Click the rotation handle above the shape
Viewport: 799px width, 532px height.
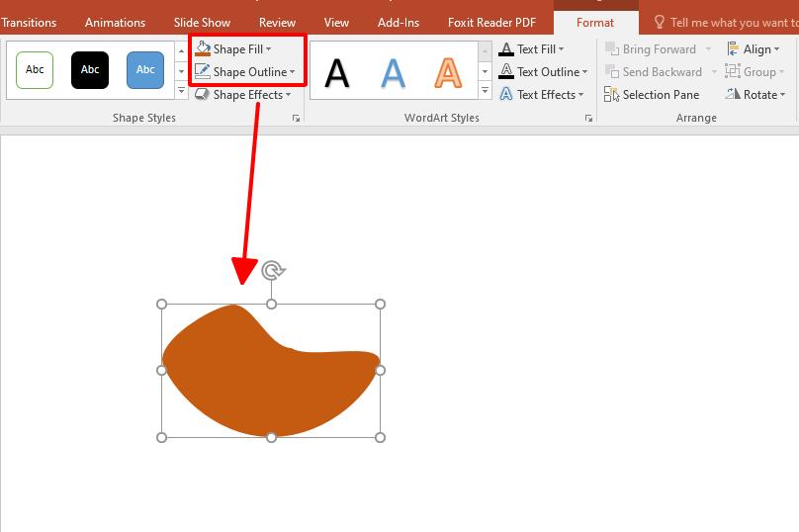pyautogui.click(x=273, y=271)
